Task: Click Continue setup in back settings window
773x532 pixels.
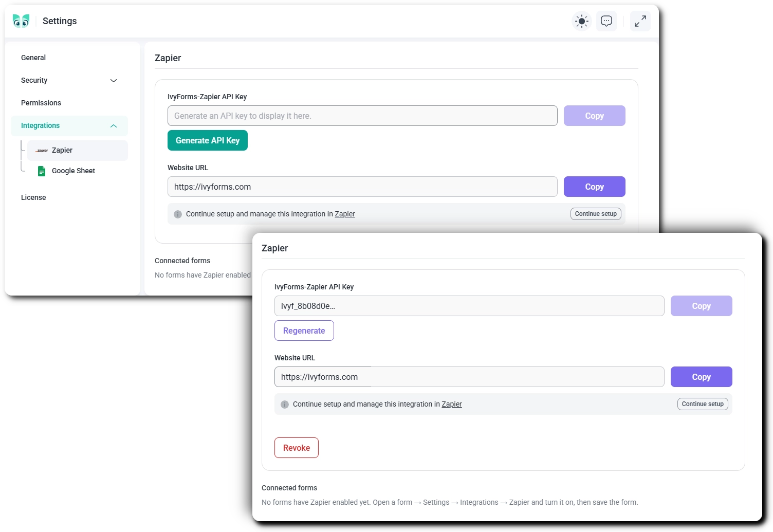Action: 596,214
